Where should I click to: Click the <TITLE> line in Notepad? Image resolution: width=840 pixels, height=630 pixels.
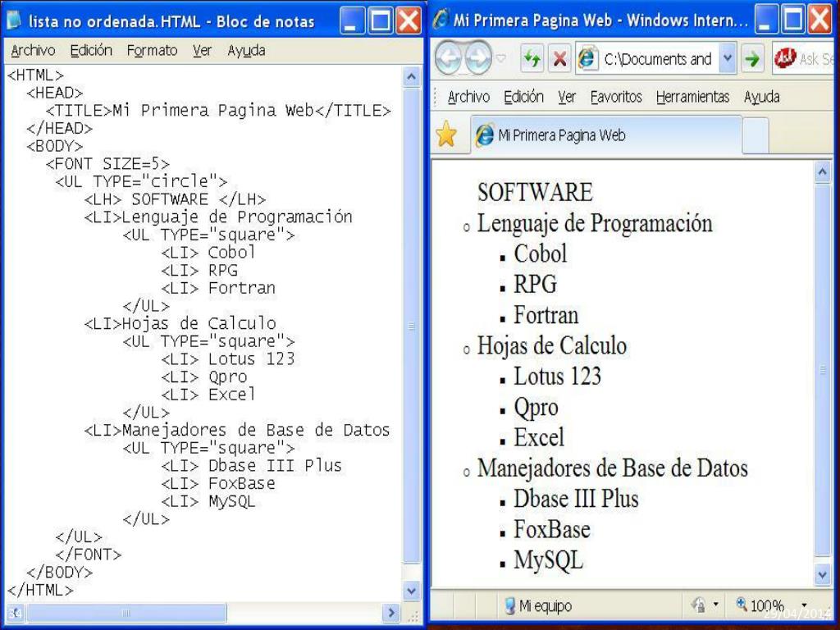[218, 111]
